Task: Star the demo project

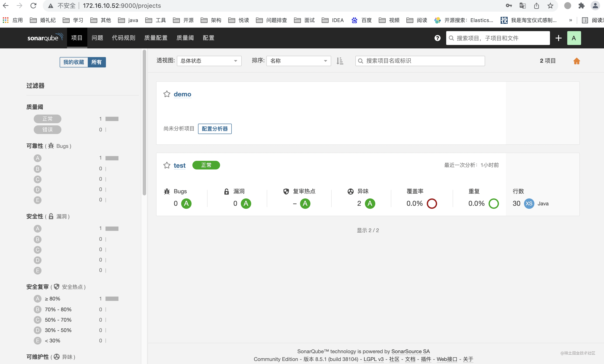Action: (167, 94)
